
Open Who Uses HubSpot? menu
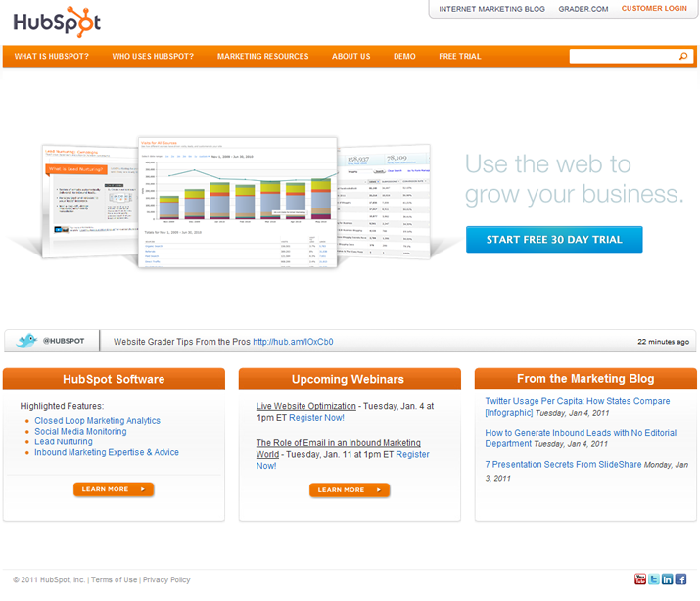(x=153, y=56)
